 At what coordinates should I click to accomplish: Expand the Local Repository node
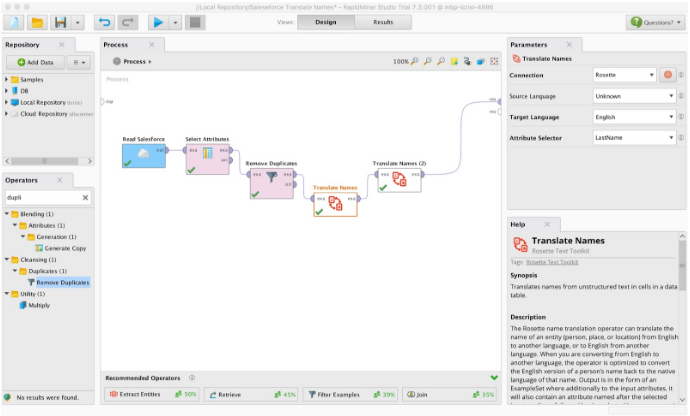(x=6, y=102)
